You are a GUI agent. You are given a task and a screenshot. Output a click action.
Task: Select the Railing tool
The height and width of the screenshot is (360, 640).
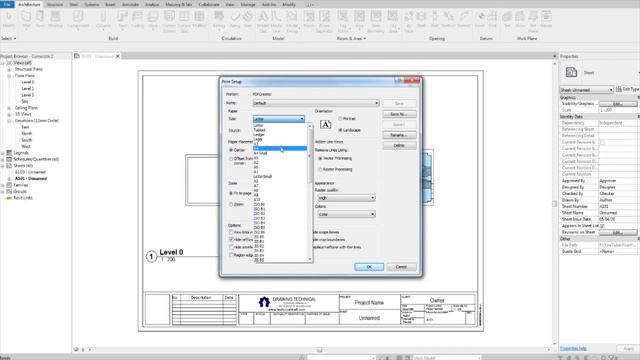(219, 20)
